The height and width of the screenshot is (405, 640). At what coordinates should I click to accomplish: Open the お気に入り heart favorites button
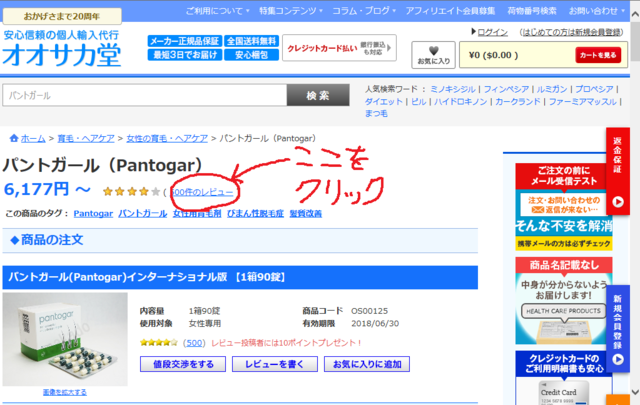point(433,55)
